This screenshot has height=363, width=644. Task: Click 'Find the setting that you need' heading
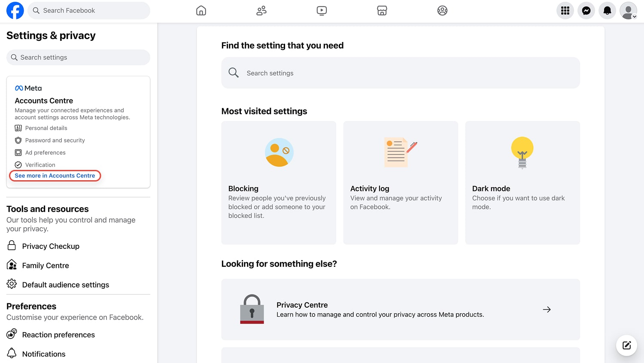tap(283, 45)
